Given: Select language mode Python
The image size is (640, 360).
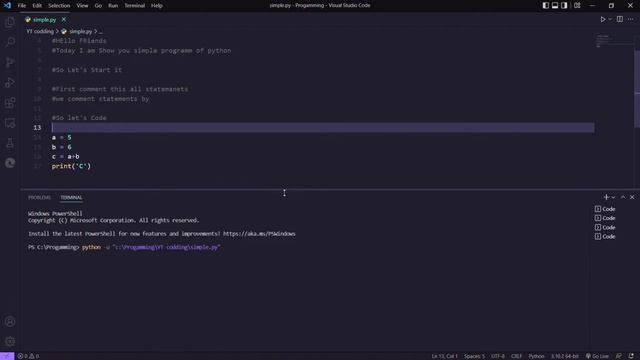Looking at the screenshot, I should 536,356.
